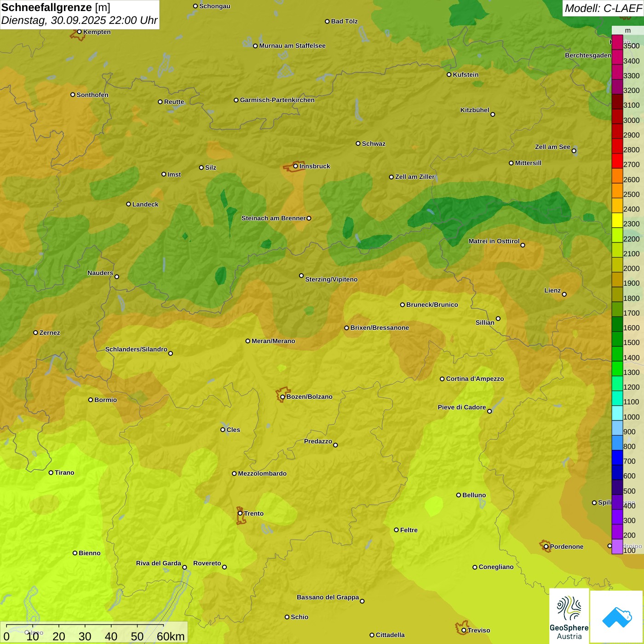Click the Zell am Ziller label

point(415,177)
